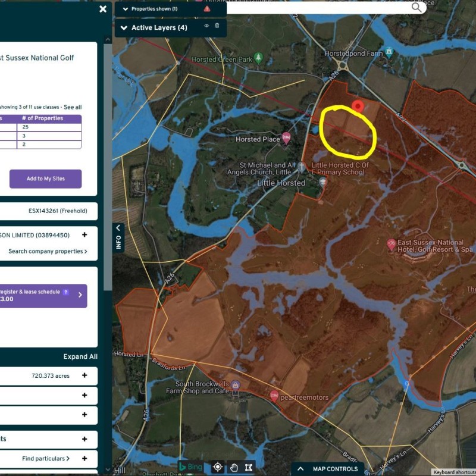Click the red warning triangle icon
The height and width of the screenshot is (476, 476).
click(x=207, y=9)
